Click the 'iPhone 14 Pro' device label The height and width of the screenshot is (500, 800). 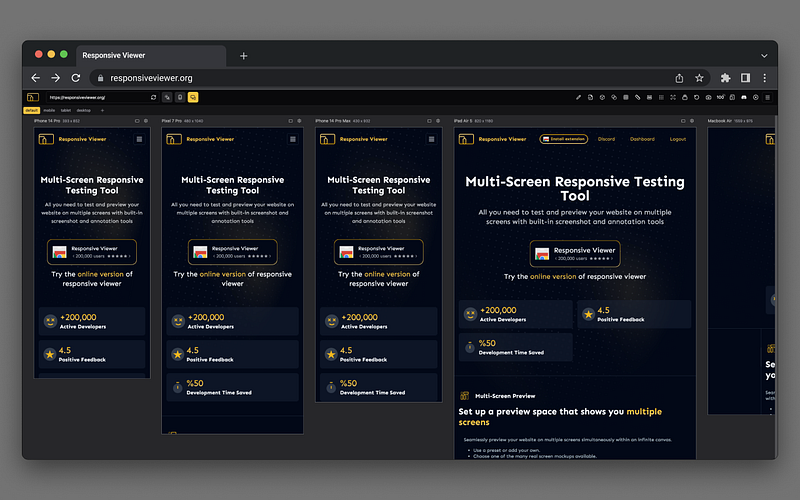click(47, 121)
